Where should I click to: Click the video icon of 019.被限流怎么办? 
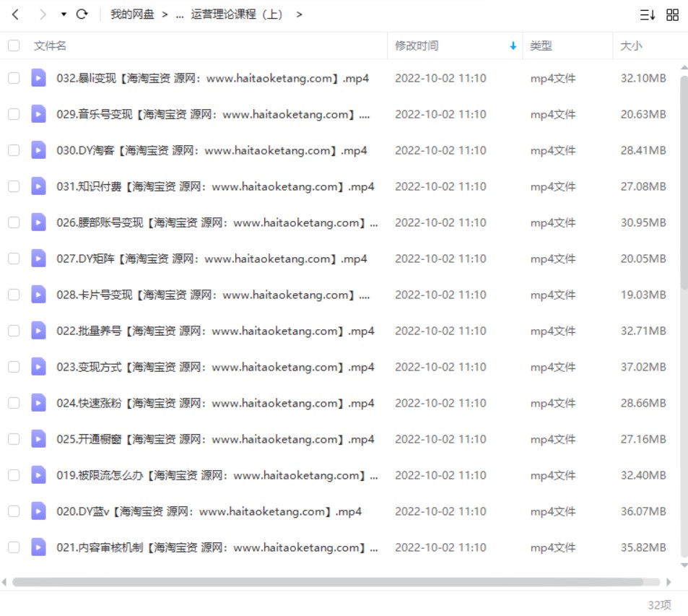(x=38, y=475)
